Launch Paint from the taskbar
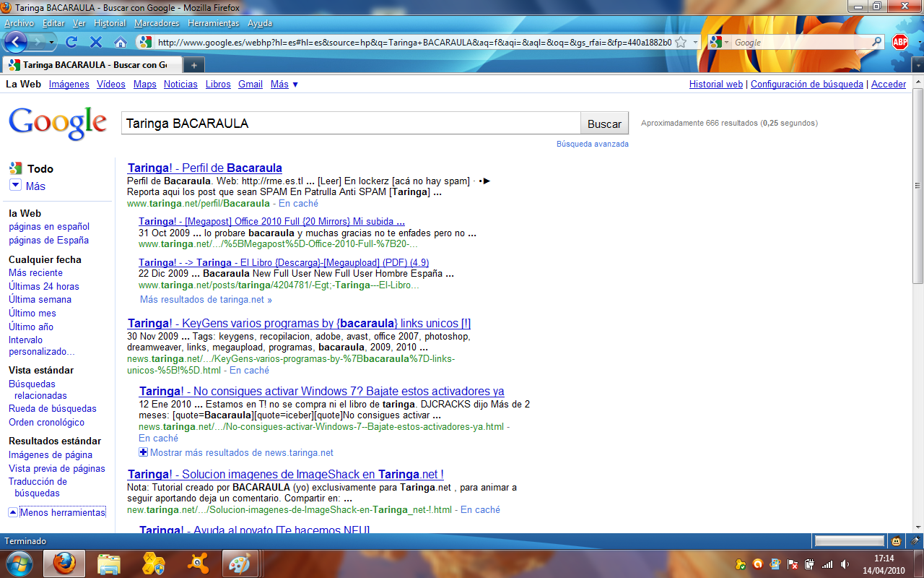 (238, 564)
